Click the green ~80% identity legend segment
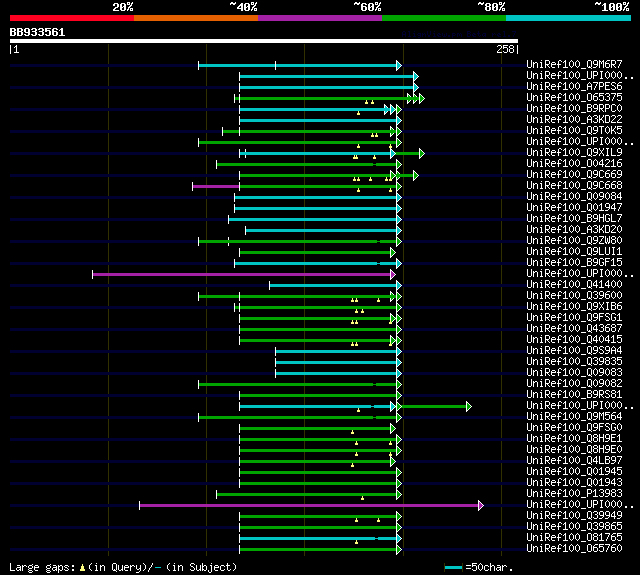Screen dimensions: 640x575 click(x=444, y=18)
